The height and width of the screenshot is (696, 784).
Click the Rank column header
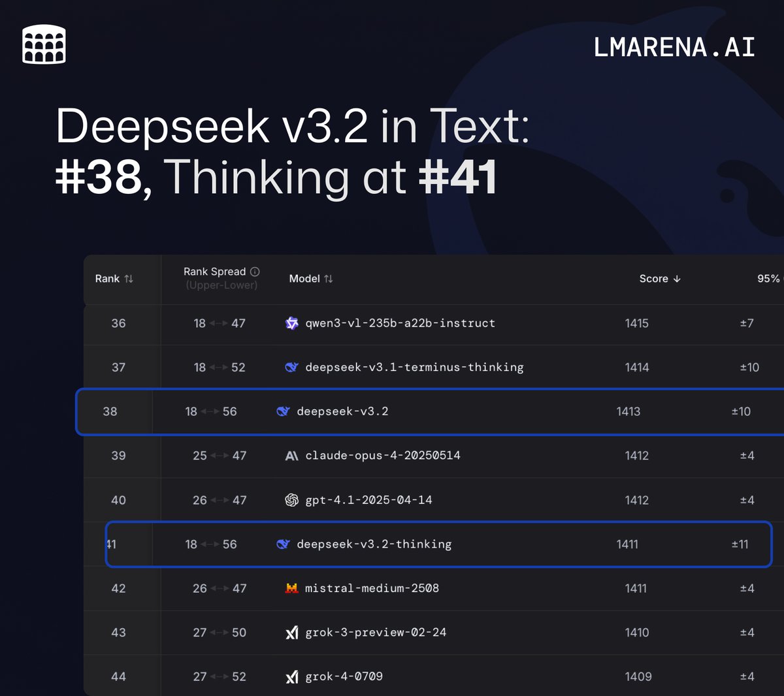coord(114,279)
